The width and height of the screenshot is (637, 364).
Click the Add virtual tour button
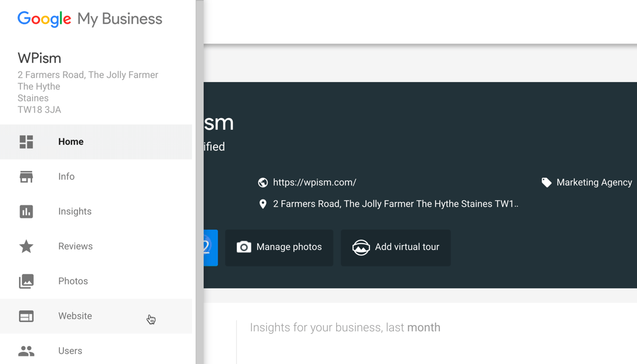396,248
